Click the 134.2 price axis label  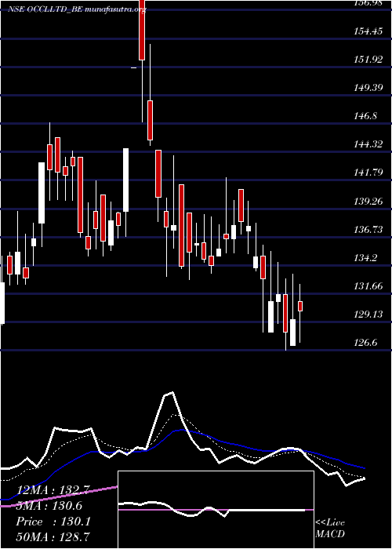365,258
